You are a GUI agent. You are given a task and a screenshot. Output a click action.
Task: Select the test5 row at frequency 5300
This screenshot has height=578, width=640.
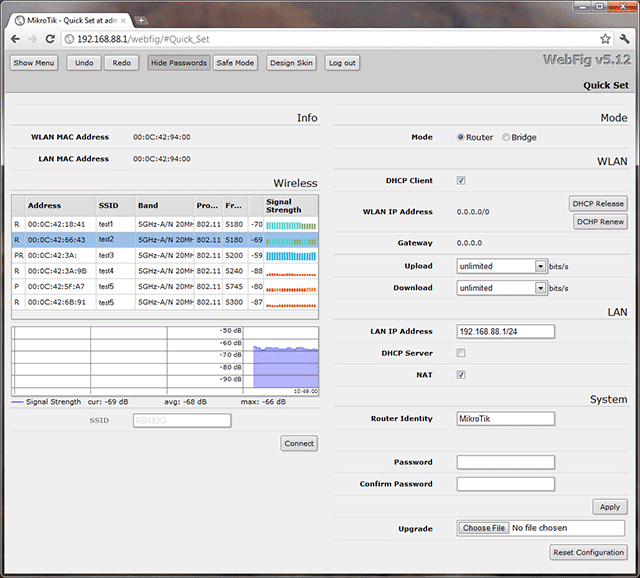pos(165,302)
